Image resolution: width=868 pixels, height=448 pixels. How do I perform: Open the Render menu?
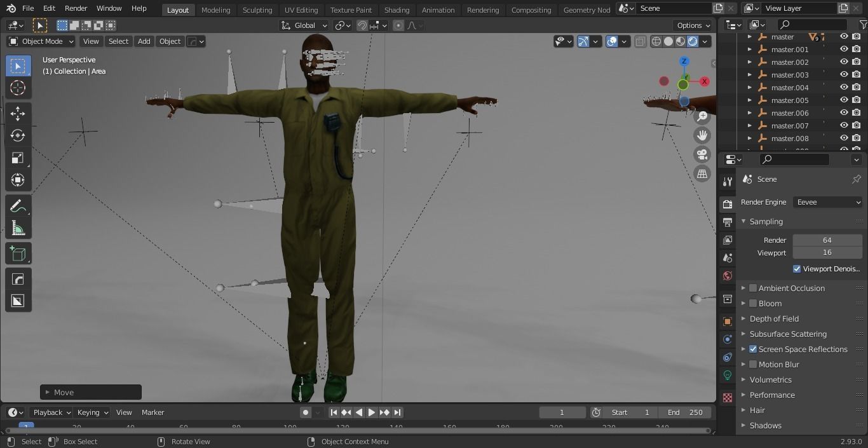point(76,8)
